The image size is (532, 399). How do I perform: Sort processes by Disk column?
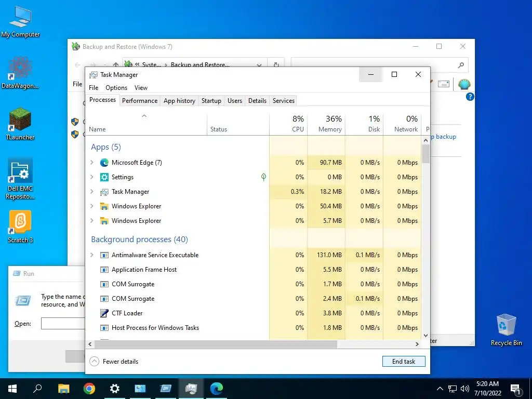tap(364, 124)
